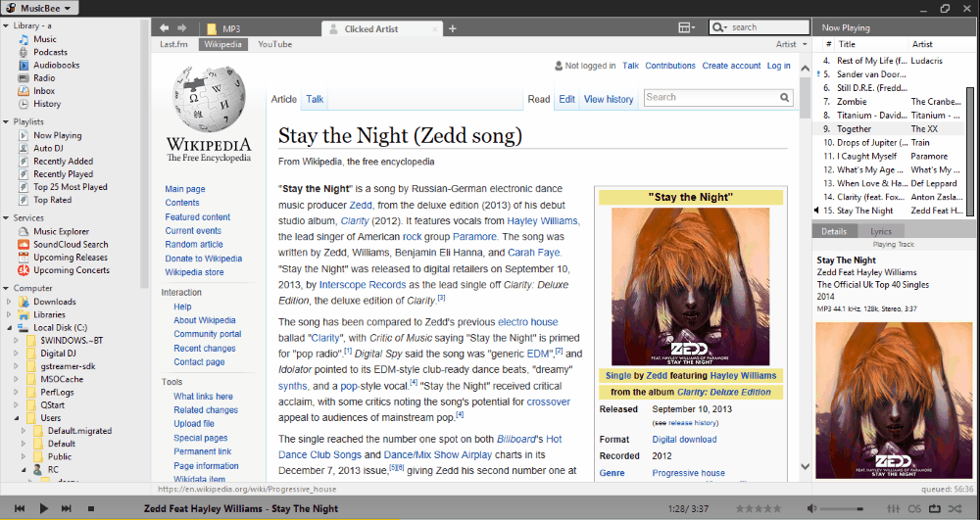
Task: Collapse the Local Disk (C:) node
Action: pyautogui.click(x=10, y=328)
